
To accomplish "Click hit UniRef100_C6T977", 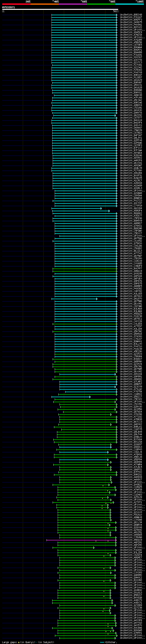I will pyautogui.click(x=131, y=118).
